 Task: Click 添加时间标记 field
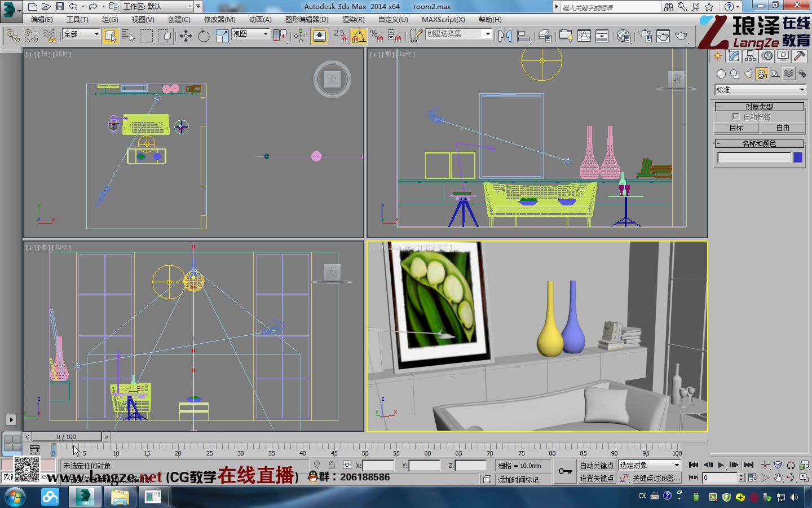523,479
